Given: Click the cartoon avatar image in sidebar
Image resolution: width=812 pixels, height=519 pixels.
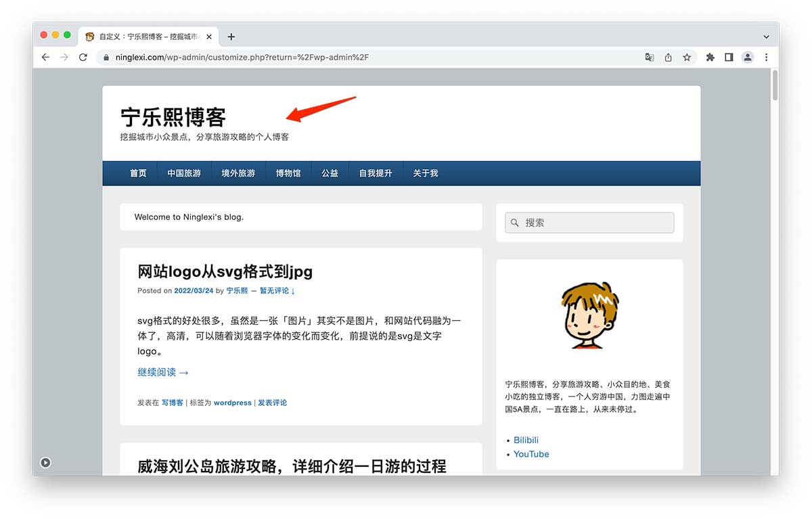Looking at the screenshot, I should pos(589,315).
